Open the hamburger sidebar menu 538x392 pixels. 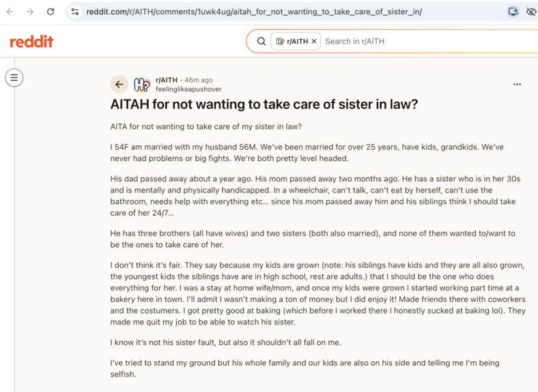click(14, 78)
